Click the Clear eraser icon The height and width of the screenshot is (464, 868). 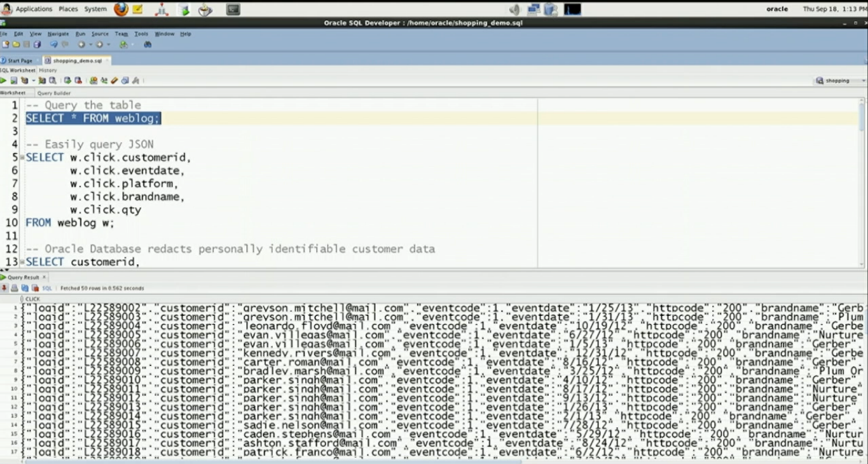114,80
